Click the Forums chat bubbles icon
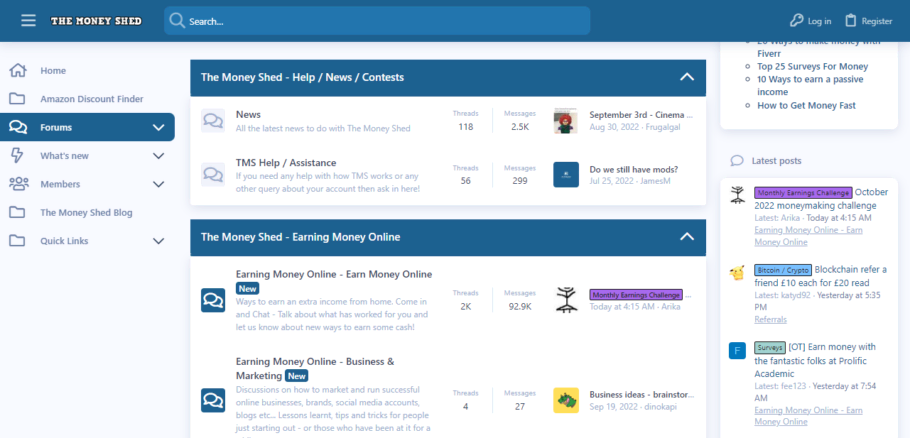 point(18,127)
